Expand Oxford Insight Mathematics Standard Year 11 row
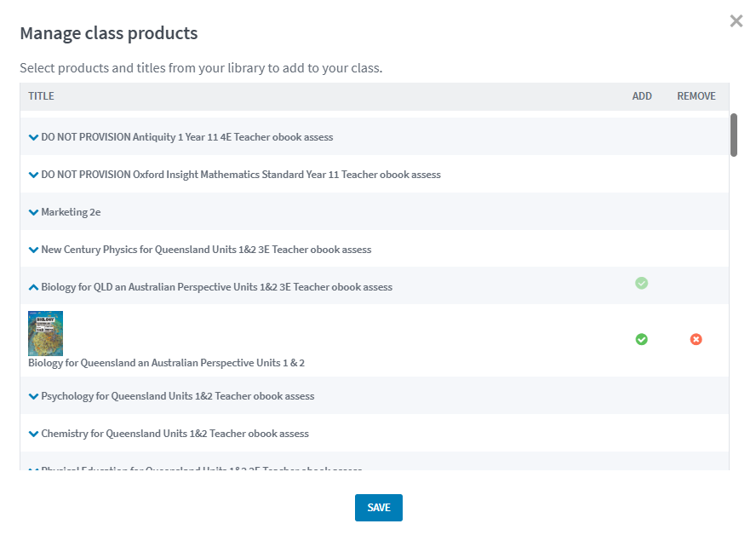Screen dimensions: 756x541 pos(33,175)
